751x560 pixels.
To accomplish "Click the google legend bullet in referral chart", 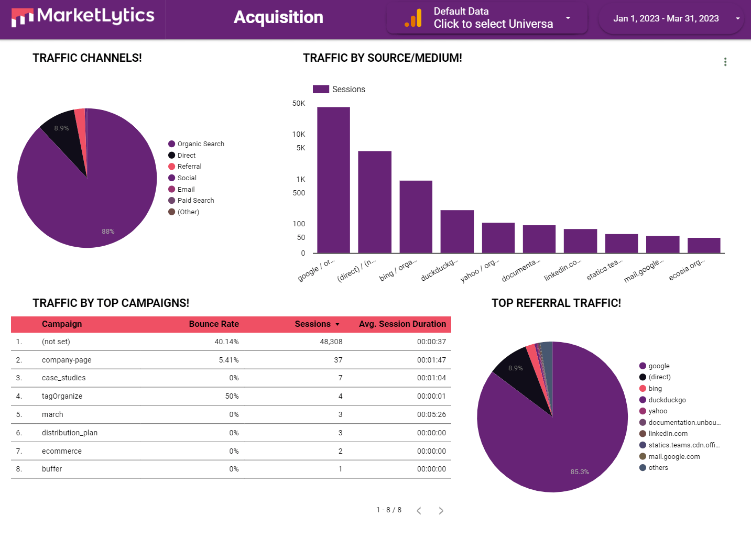I will click(x=641, y=366).
